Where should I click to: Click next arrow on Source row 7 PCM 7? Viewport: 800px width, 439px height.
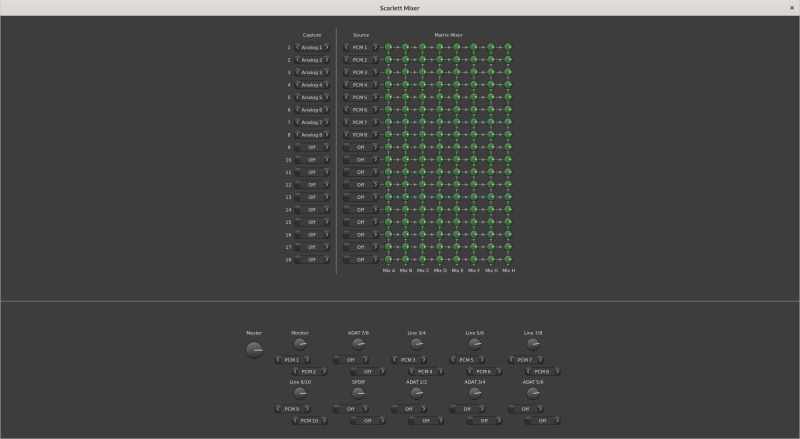(376, 123)
